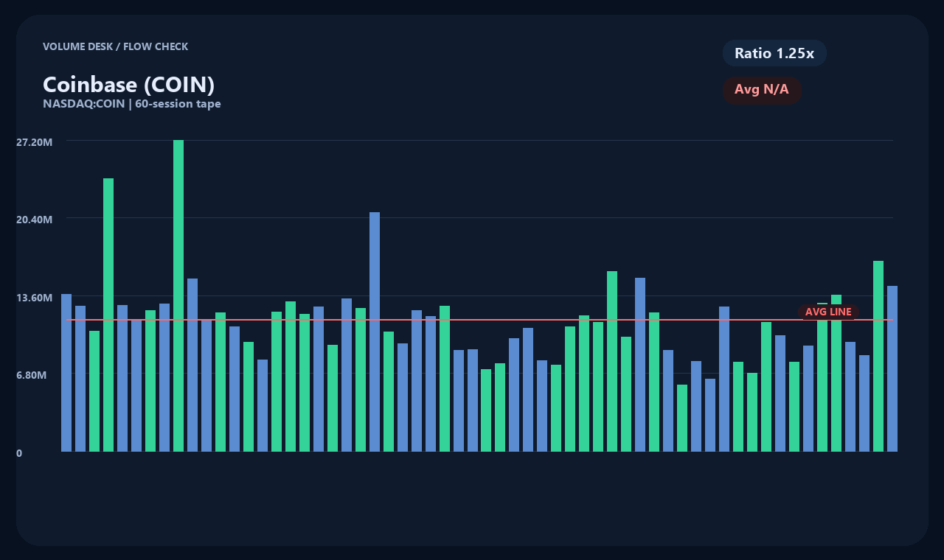
Task: Click the 13.60M axis label
Action: click(35, 297)
